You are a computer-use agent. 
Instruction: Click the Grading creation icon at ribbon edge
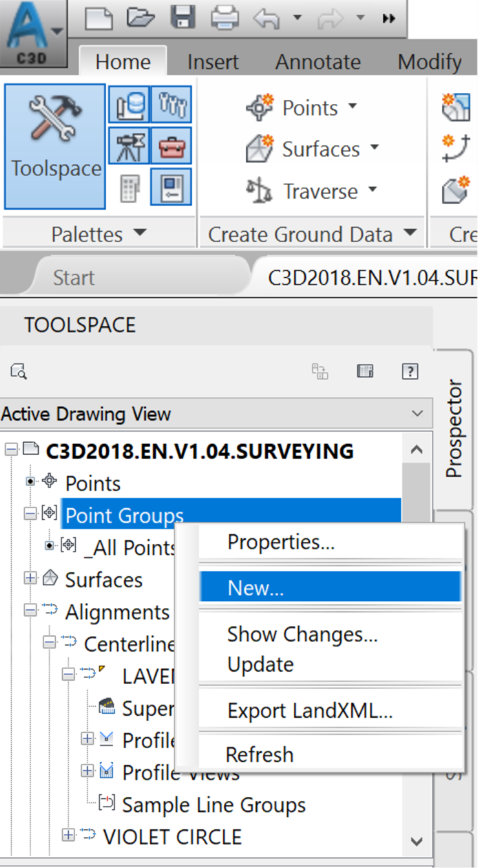click(x=457, y=189)
